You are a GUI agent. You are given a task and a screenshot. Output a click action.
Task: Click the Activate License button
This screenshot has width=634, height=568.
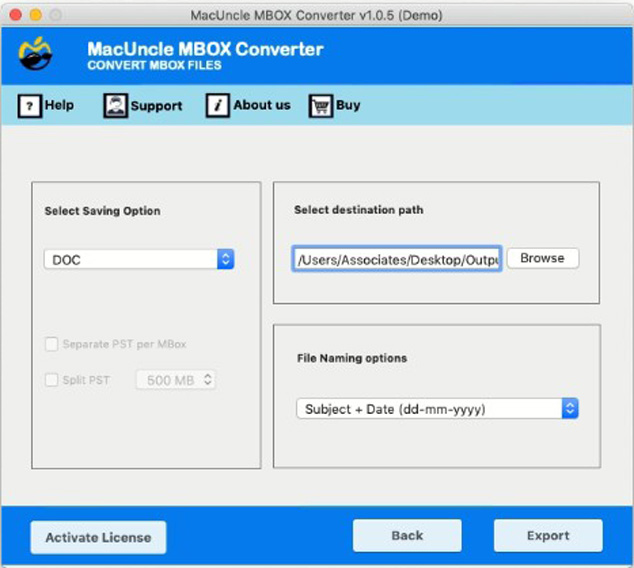(98, 537)
